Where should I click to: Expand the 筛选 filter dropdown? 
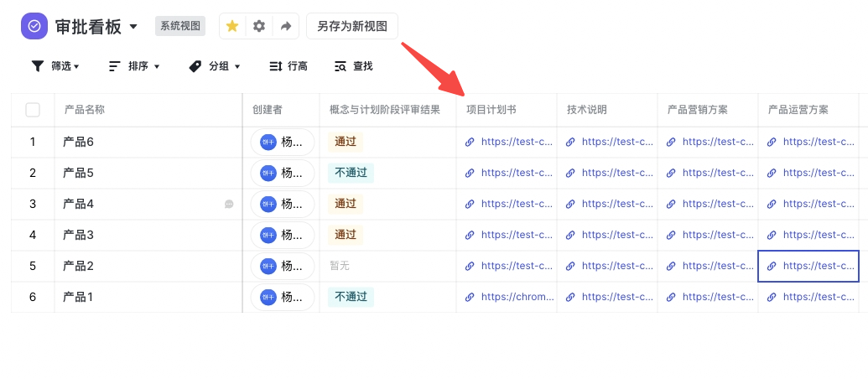coord(55,66)
